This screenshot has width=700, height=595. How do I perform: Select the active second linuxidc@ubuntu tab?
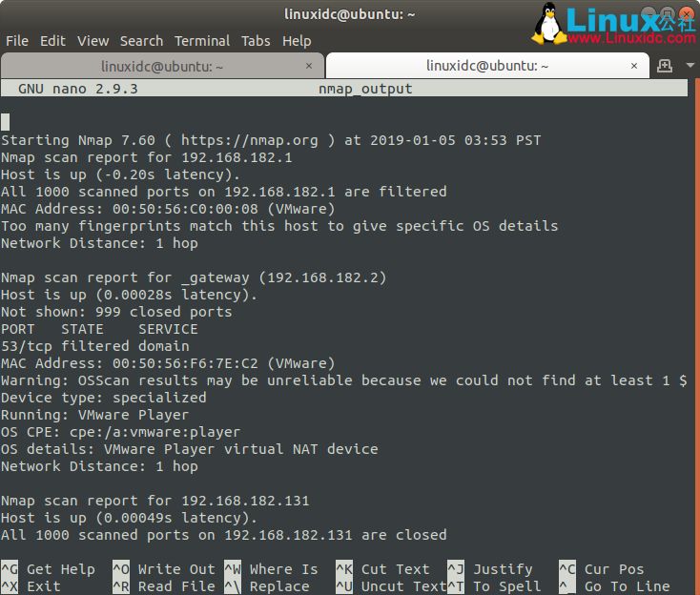(487, 66)
